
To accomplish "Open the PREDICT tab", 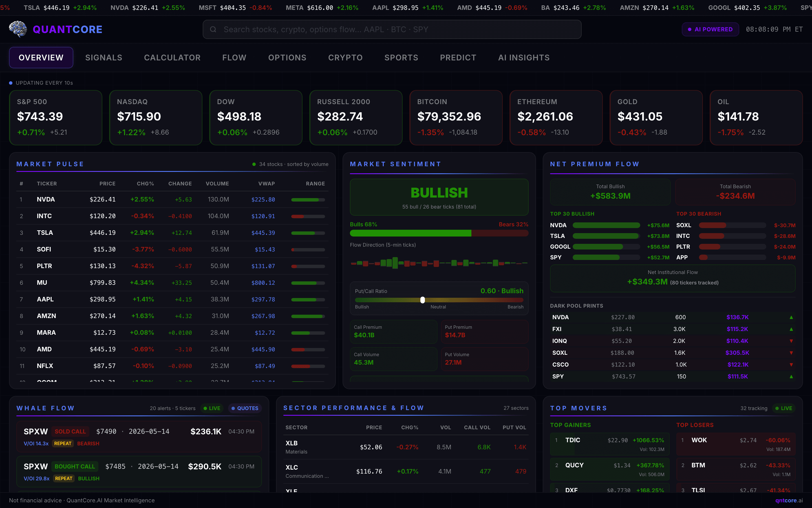I will pyautogui.click(x=458, y=58).
